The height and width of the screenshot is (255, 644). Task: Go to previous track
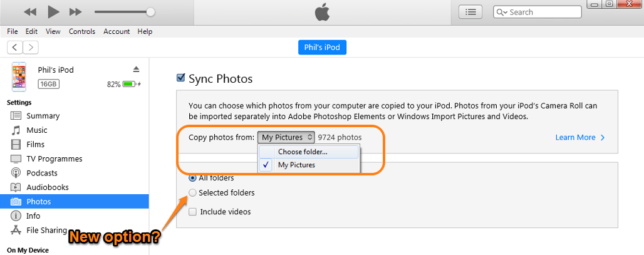(31, 12)
